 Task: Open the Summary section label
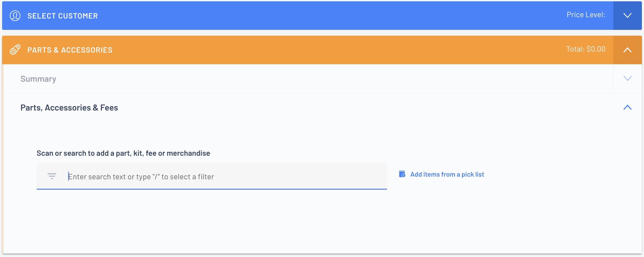pos(38,79)
